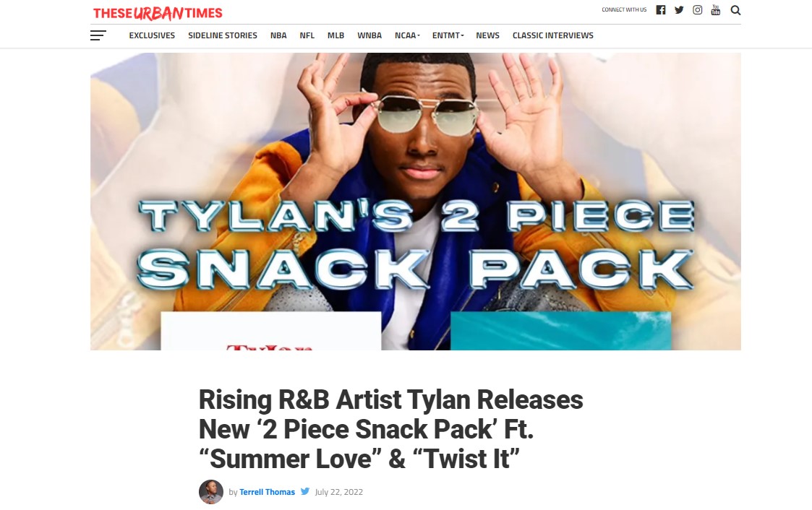Open the Twitter icon in header

[x=679, y=10]
